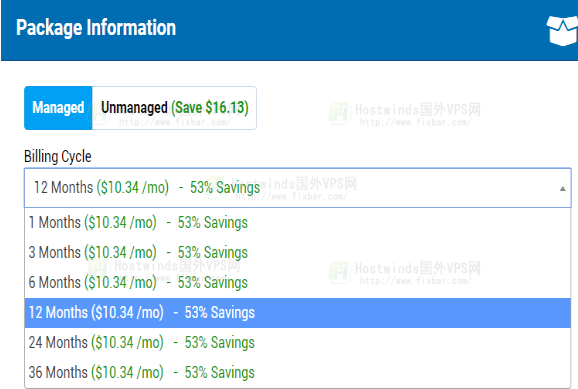Switch to Unmanaged plan (Save $16.13)

tap(174, 108)
